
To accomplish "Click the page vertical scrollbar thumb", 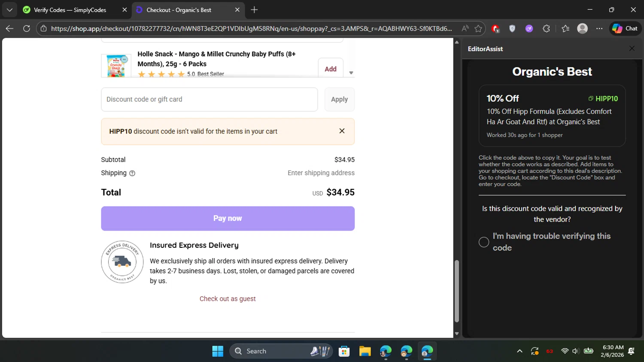I will (x=457, y=291).
